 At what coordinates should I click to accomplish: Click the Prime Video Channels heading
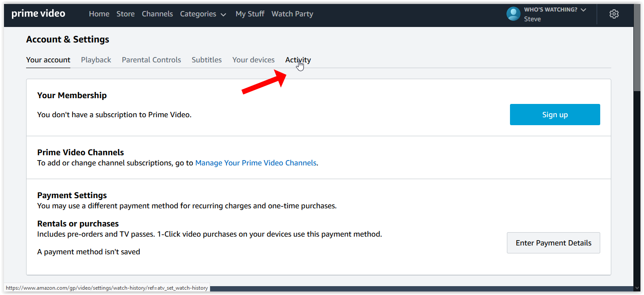pyautogui.click(x=80, y=152)
